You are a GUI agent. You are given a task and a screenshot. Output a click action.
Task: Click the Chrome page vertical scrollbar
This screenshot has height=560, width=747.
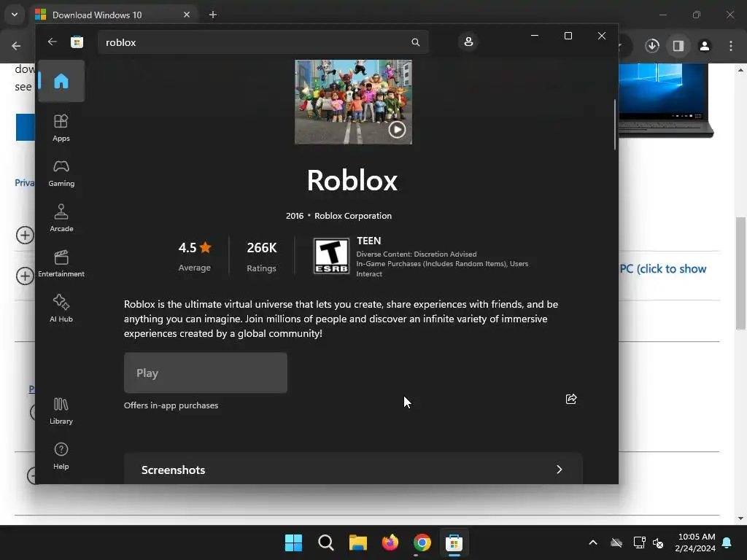pos(740,273)
